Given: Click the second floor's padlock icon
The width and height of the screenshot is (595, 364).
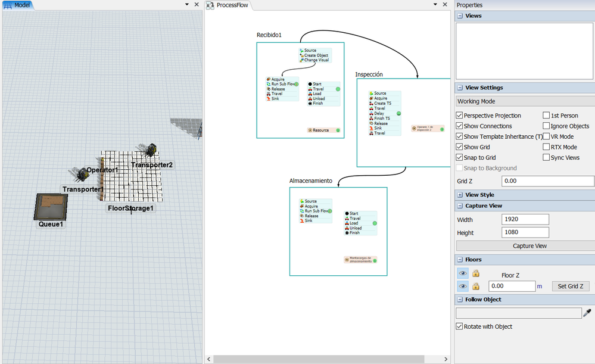Looking at the screenshot, I should coord(476,287).
